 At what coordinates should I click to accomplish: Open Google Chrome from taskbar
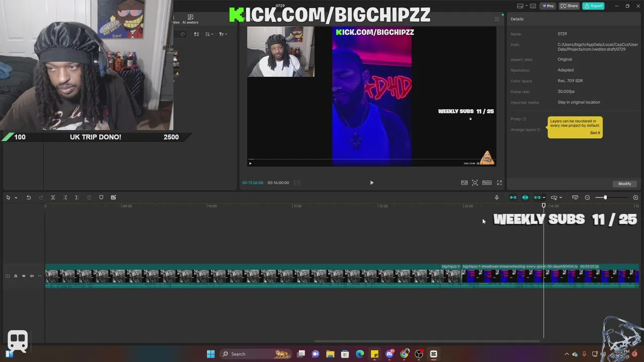click(x=404, y=354)
